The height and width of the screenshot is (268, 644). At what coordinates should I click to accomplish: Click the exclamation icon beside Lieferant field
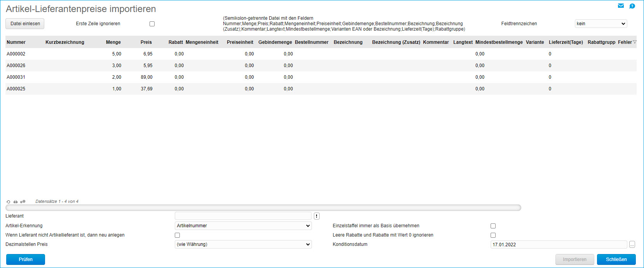coord(317,216)
